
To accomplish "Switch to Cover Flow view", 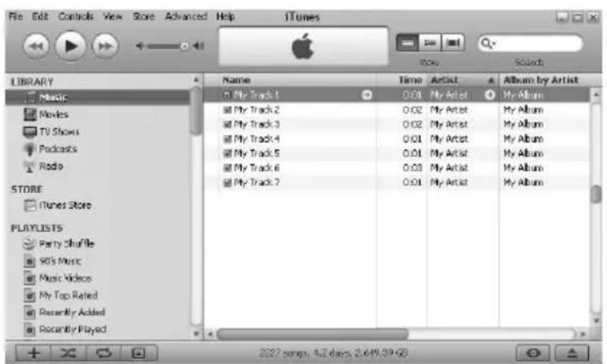I will (x=452, y=43).
